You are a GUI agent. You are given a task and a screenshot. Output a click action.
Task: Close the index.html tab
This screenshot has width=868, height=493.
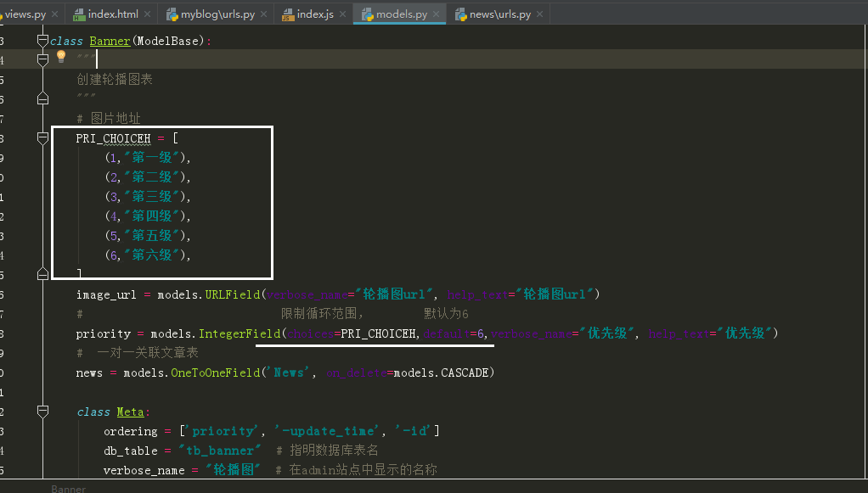pyautogui.click(x=147, y=14)
